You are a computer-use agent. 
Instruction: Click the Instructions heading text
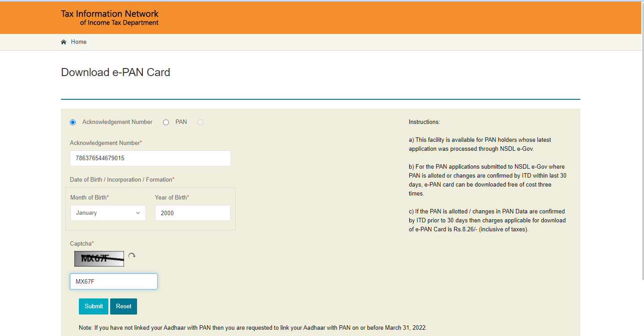424,122
